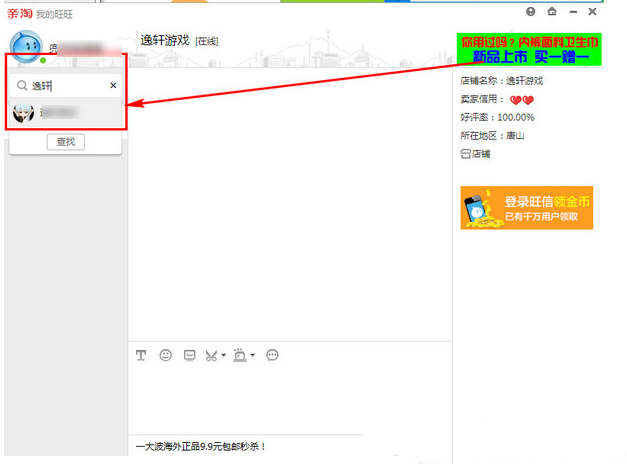
Task: Click the scissors screenshot tool
Action: pyautogui.click(x=211, y=355)
